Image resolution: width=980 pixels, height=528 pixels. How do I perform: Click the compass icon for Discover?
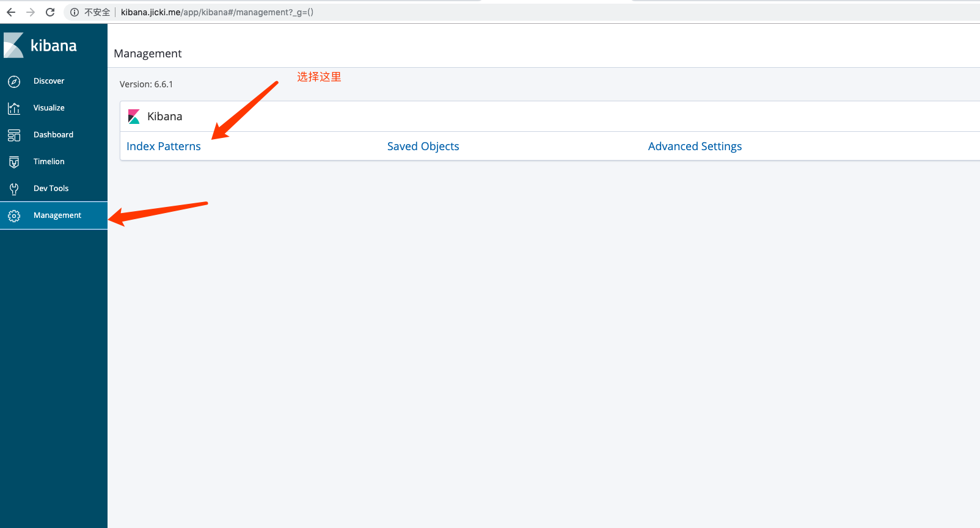[x=14, y=81]
